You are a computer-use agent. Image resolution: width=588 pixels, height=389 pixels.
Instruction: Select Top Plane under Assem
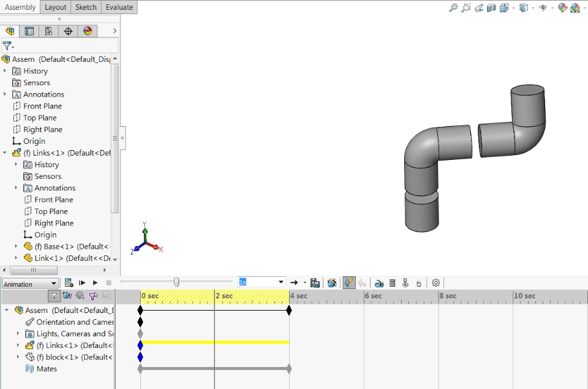[x=40, y=118]
